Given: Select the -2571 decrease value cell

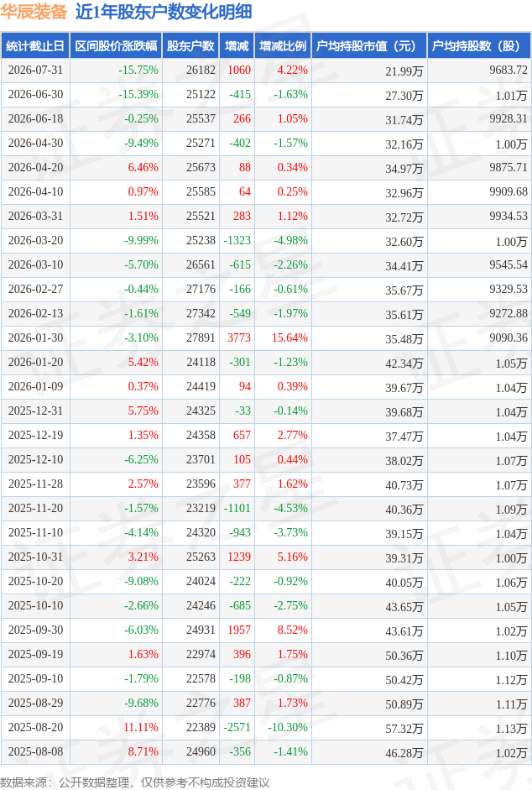Looking at the screenshot, I should click(x=237, y=727).
